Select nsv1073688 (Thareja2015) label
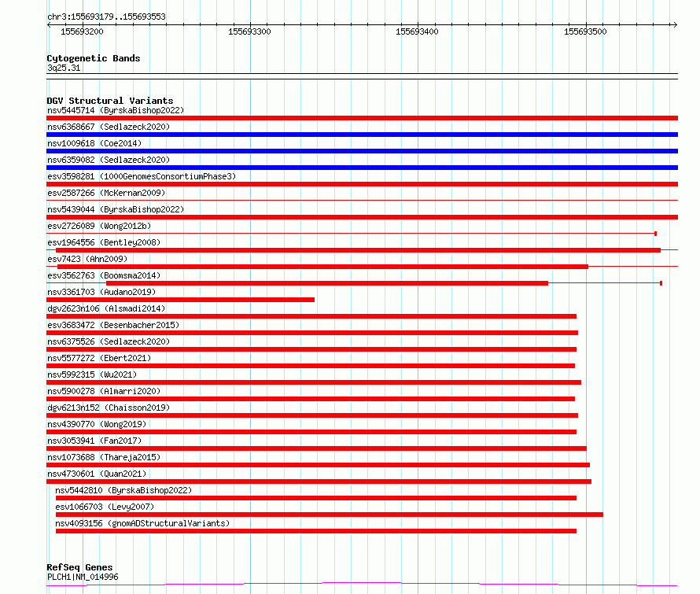Screen dimensions: 700x594 coord(104,457)
